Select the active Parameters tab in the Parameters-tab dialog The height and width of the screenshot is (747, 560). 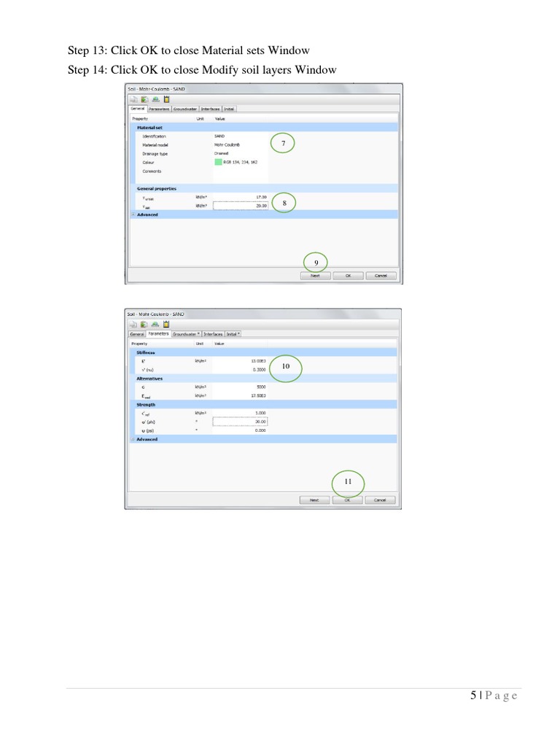point(158,333)
